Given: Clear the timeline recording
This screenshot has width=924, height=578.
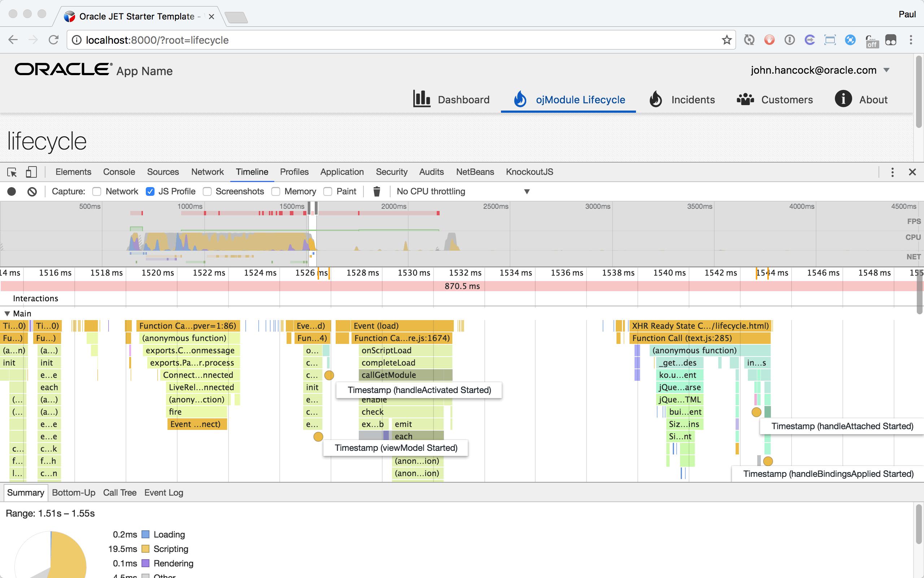Looking at the screenshot, I should pyautogui.click(x=32, y=191).
